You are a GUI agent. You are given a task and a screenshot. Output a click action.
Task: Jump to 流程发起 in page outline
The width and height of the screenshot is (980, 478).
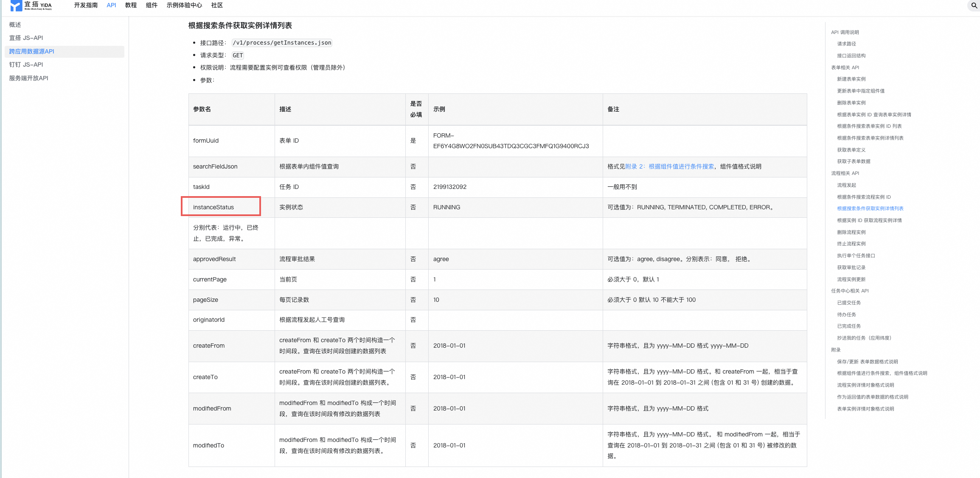click(846, 185)
